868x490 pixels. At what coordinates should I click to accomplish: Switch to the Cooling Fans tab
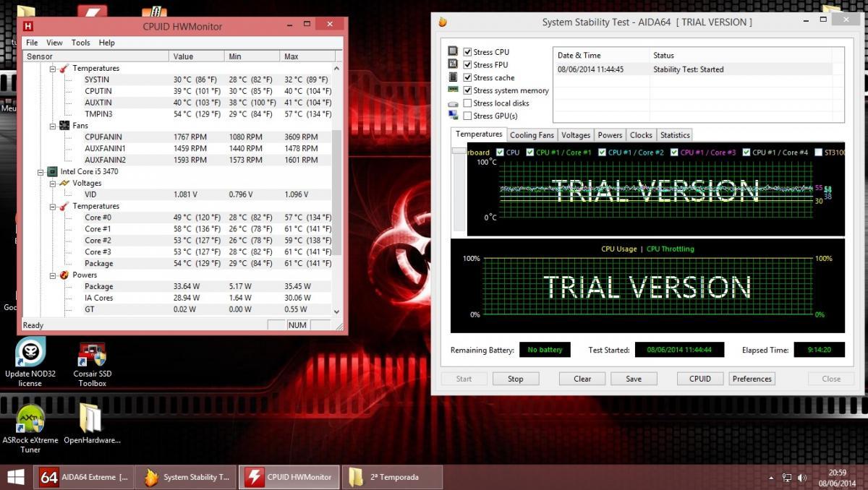(x=532, y=135)
